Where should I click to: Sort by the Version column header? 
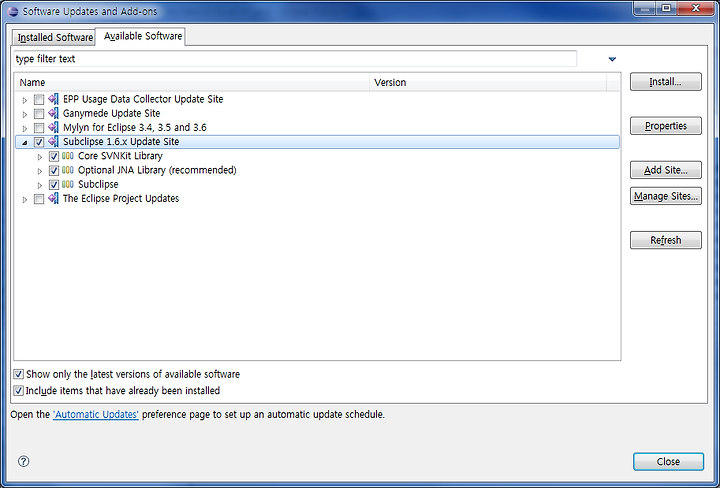488,83
